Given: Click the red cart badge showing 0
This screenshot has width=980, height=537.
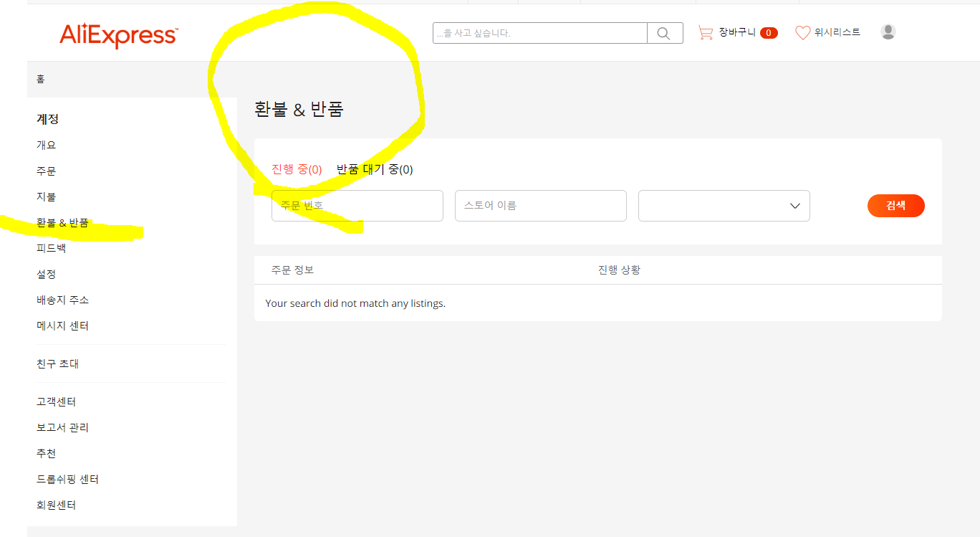Looking at the screenshot, I should pos(769,32).
